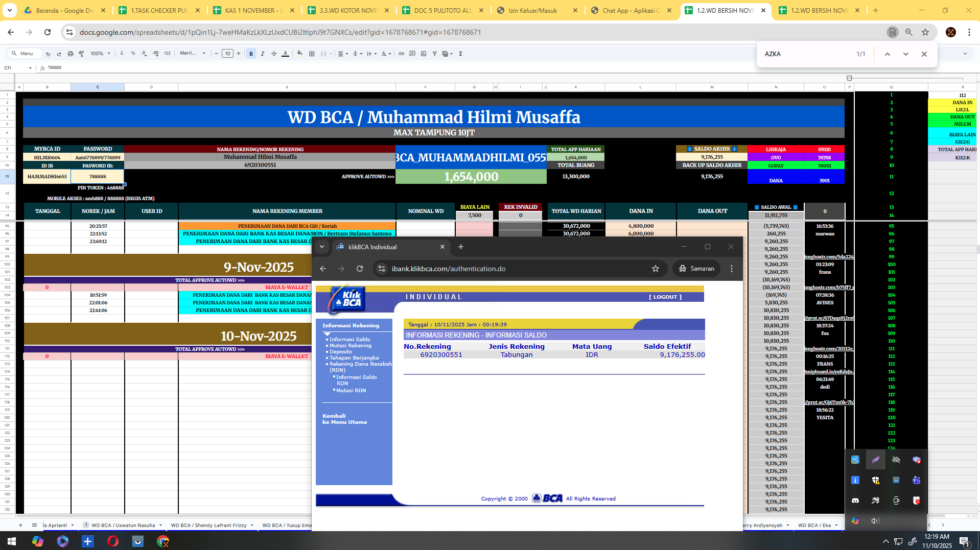Image resolution: width=980 pixels, height=550 pixels.
Task: Open the all sheets list
Action: pyautogui.click(x=34, y=525)
